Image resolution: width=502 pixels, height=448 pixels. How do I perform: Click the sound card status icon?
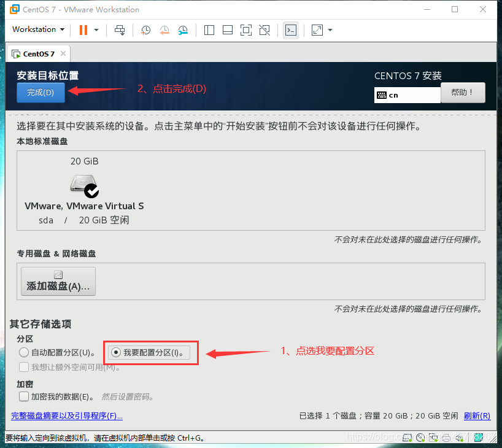[x=460, y=438]
